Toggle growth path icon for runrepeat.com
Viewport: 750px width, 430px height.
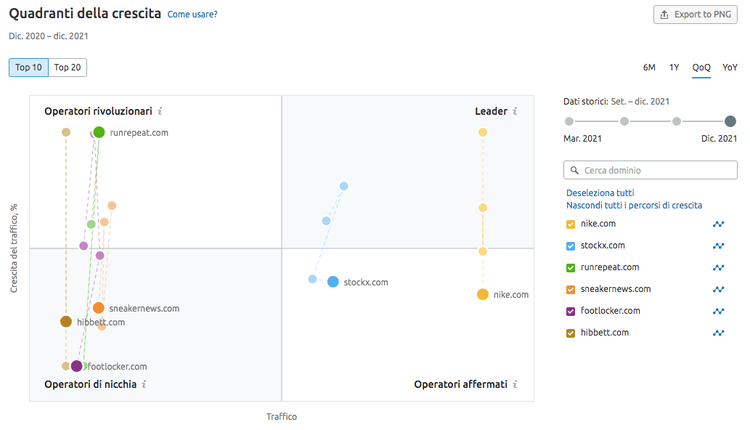tap(718, 267)
